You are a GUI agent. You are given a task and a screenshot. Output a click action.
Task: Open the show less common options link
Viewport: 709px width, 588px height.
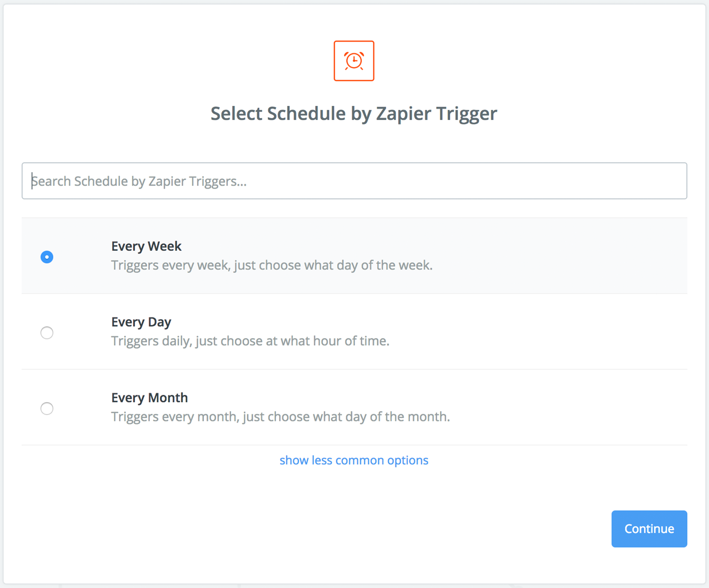click(354, 460)
